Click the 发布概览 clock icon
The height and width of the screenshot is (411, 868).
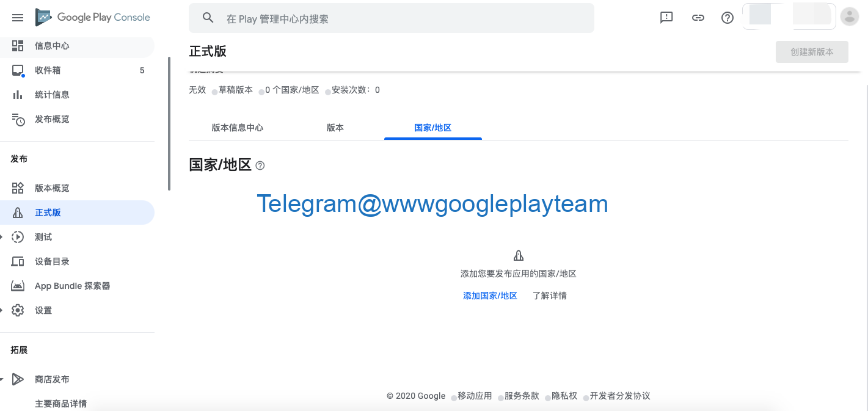(18, 120)
